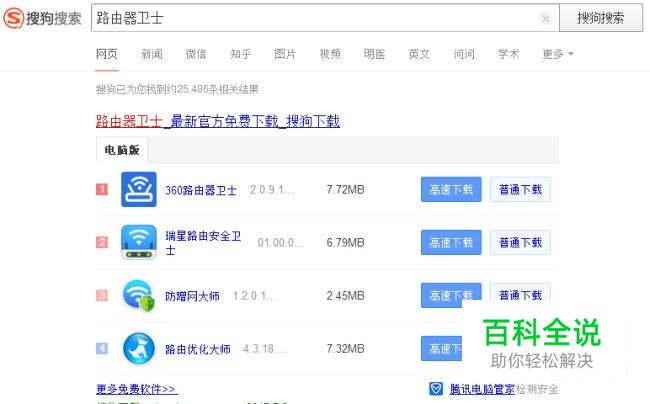Expand the 更多 dropdown
The image size is (650, 404).
coord(558,54)
